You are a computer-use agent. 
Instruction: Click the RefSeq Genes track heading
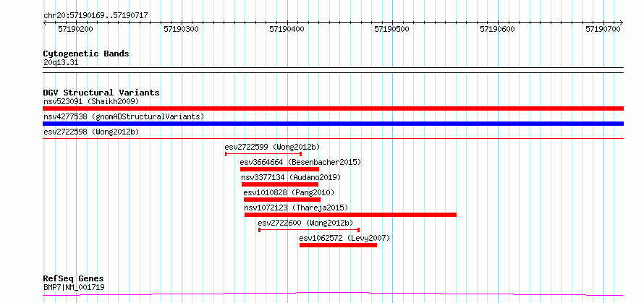(74, 279)
